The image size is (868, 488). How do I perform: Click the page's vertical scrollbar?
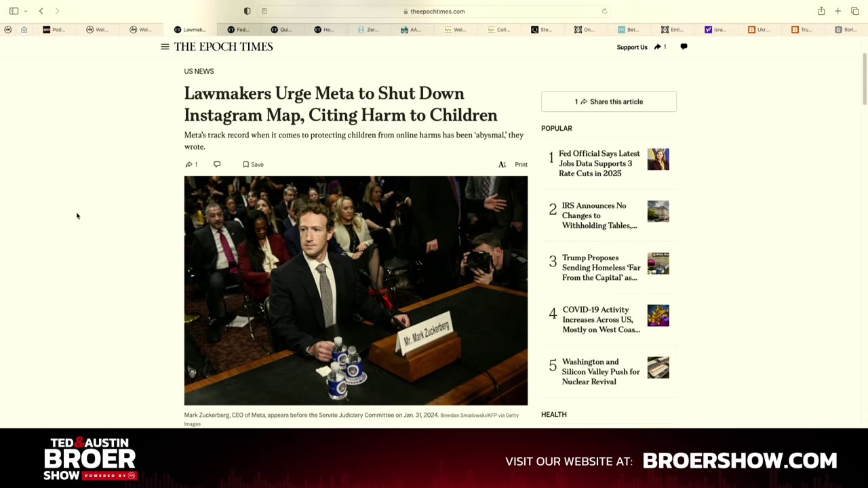864,78
